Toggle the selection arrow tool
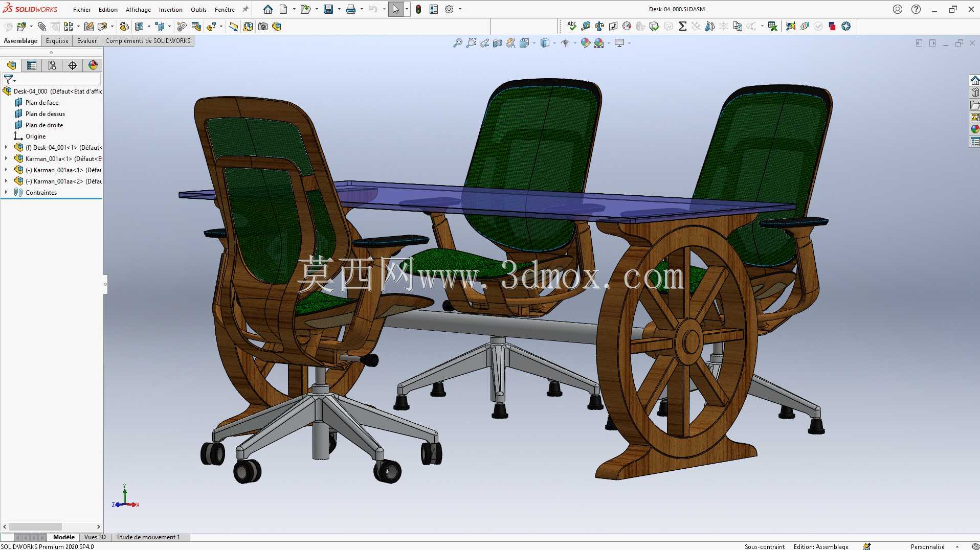 [396, 9]
